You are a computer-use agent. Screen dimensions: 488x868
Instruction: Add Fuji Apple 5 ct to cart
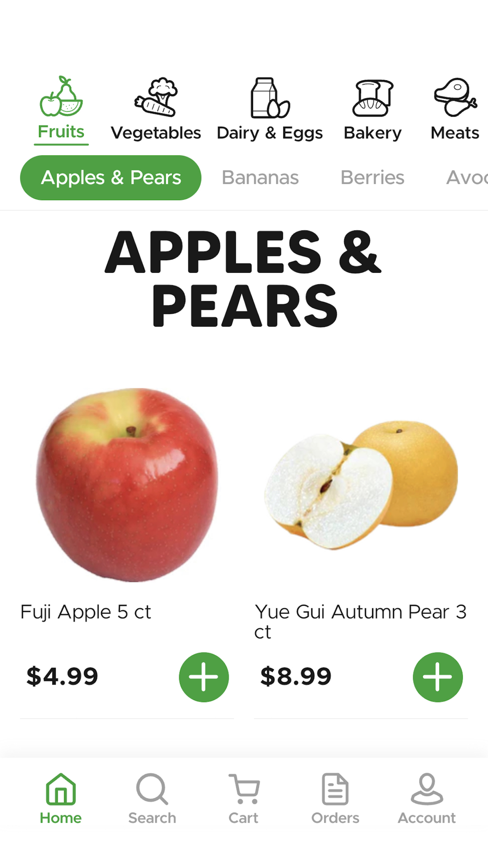pyautogui.click(x=203, y=677)
